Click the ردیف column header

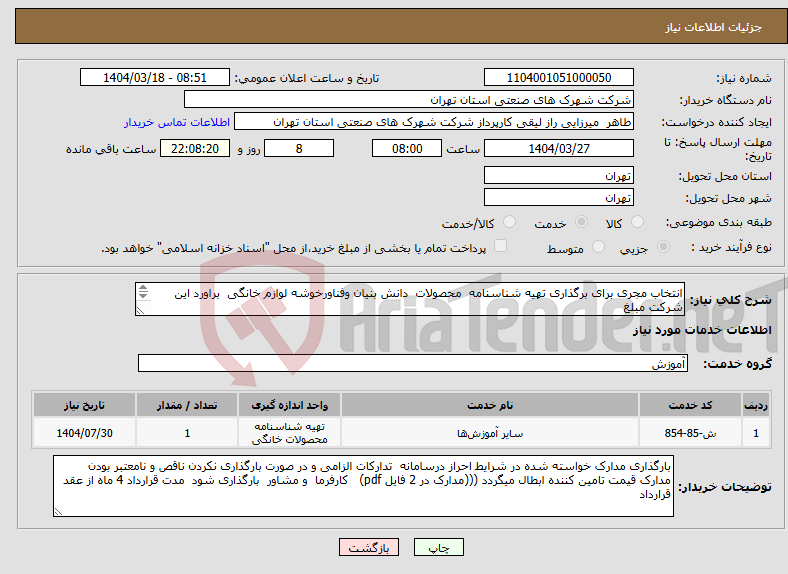(756, 405)
